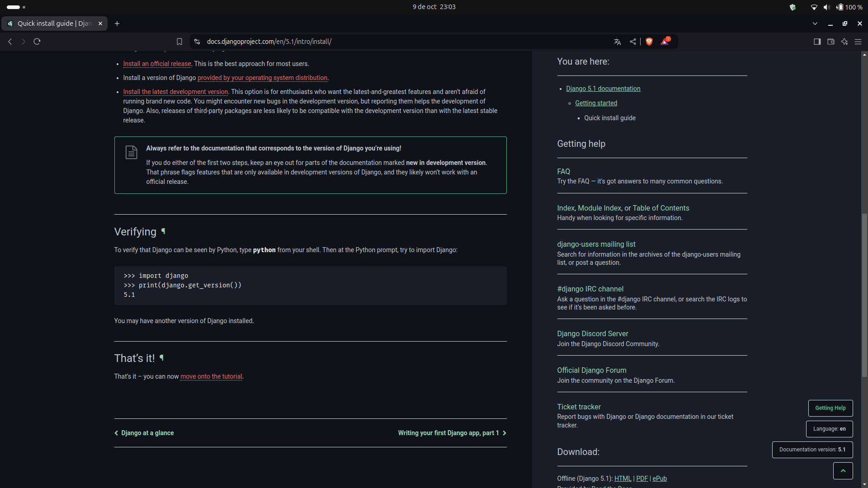The height and width of the screenshot is (488, 868).
Task: Follow 'move onto the tutorial' link
Action: (211, 376)
